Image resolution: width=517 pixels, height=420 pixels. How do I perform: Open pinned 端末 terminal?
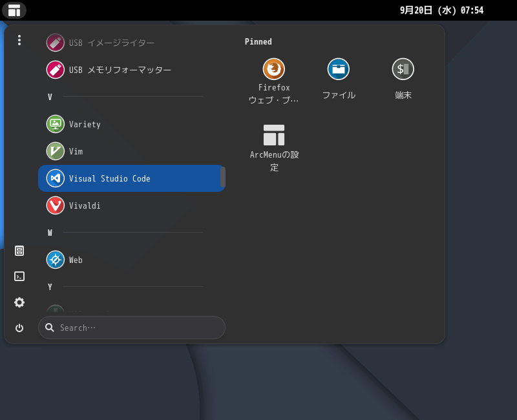pos(403,79)
